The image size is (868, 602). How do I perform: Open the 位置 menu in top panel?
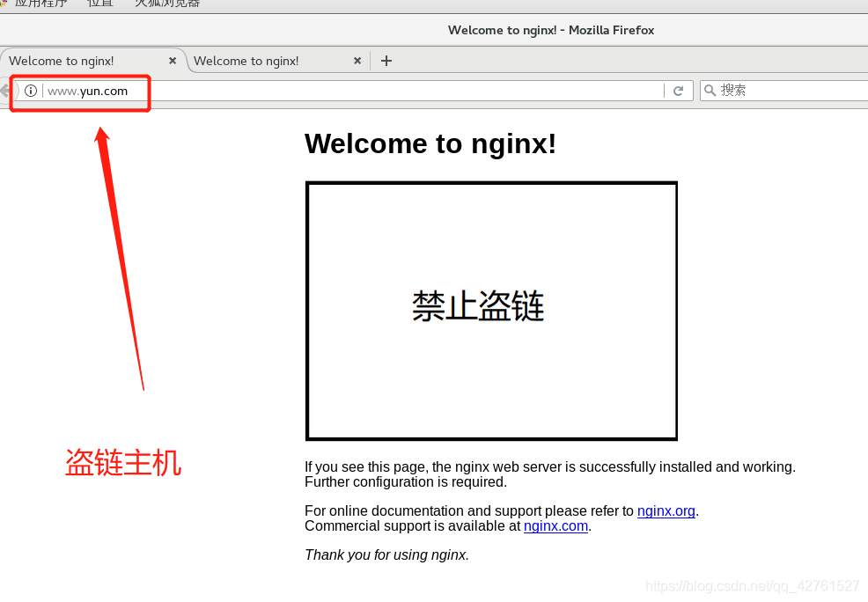[100, 4]
